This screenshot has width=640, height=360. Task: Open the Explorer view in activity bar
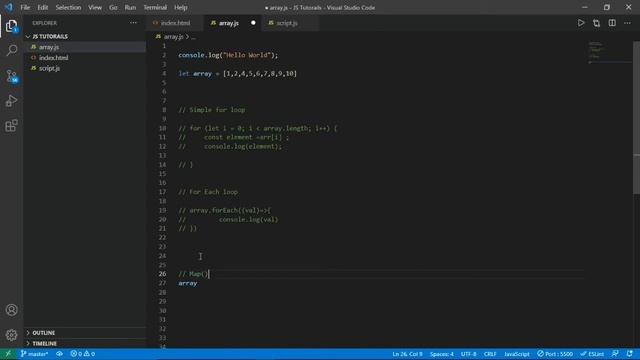click(x=11, y=26)
